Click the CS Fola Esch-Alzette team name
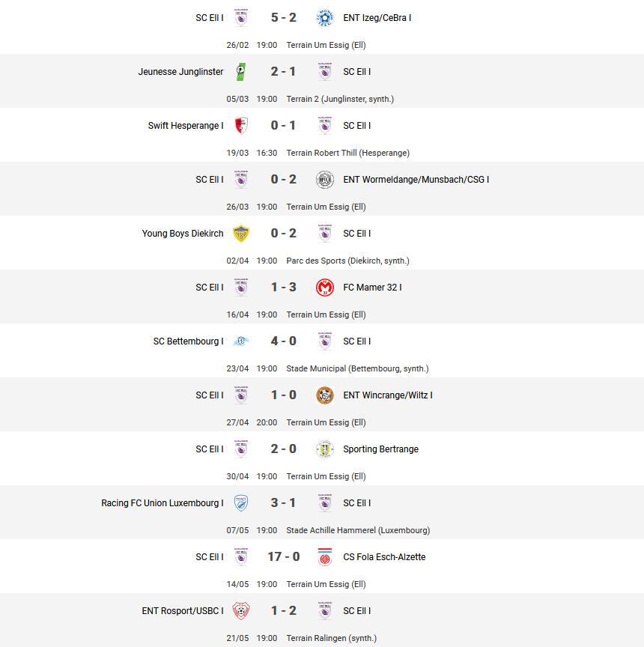 (384, 557)
